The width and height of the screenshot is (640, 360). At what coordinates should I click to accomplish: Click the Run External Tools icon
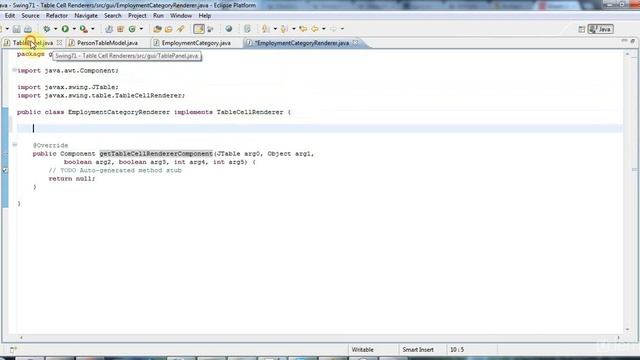pyautogui.click(x=84, y=29)
